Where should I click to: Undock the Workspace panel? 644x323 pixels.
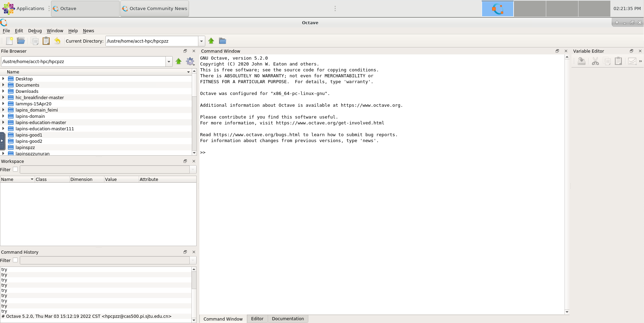185,161
